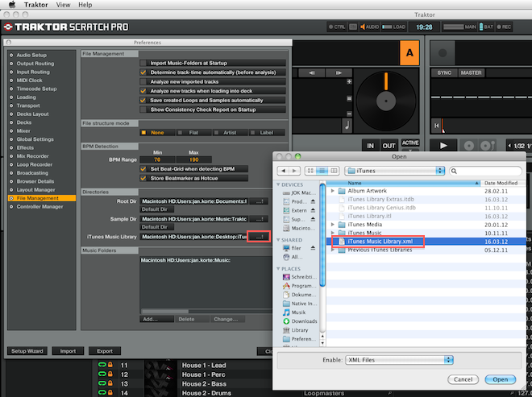
Task: Expand the iTunes Media folder
Action: (333, 225)
